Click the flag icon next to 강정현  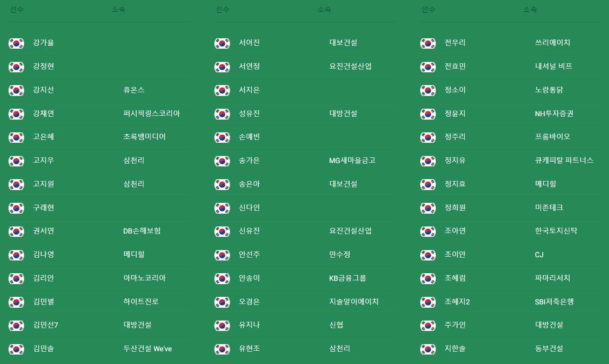point(16,67)
